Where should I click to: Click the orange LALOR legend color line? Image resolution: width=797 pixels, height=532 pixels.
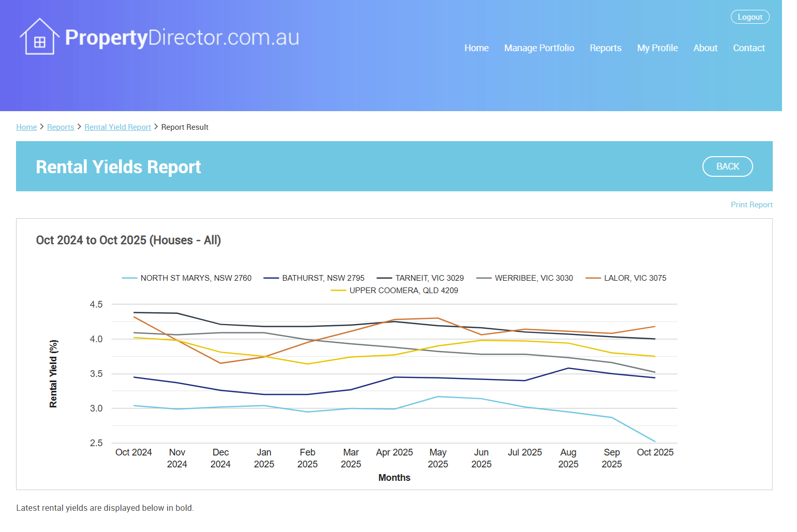coord(593,278)
